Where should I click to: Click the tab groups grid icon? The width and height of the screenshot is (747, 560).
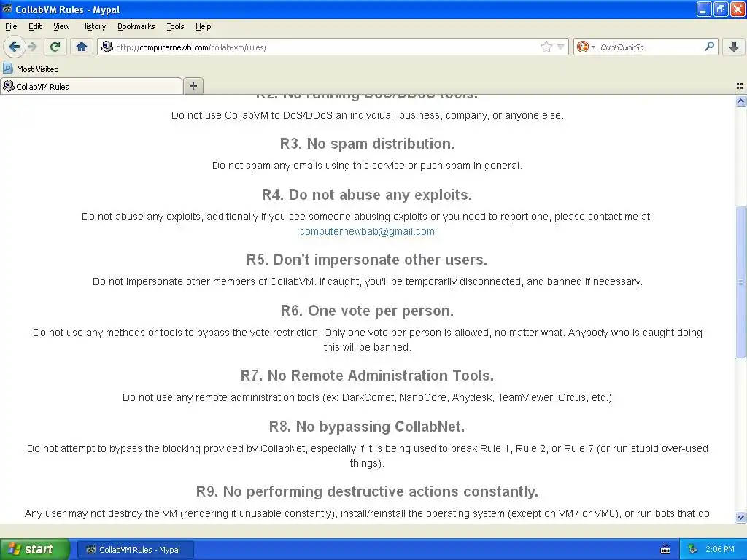pos(740,86)
